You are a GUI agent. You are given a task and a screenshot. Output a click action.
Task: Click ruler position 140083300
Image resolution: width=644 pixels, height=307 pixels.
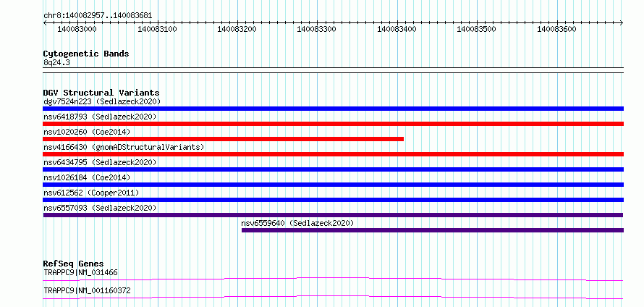click(317, 29)
